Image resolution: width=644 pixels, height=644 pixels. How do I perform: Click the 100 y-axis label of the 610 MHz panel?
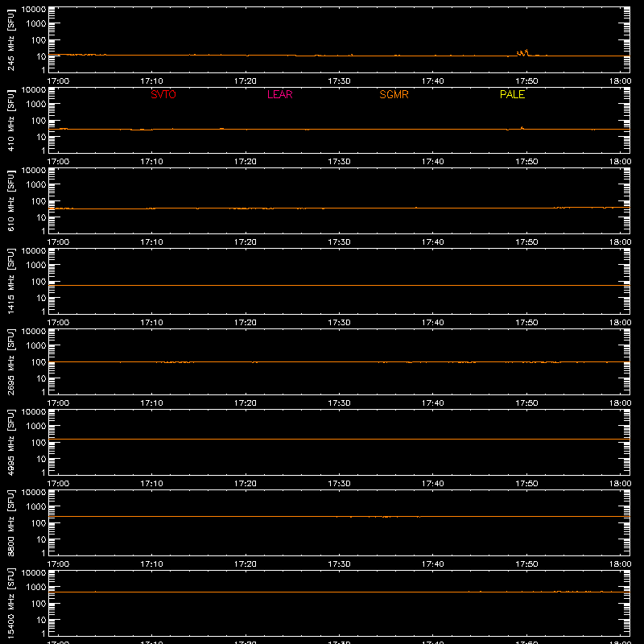point(39,200)
